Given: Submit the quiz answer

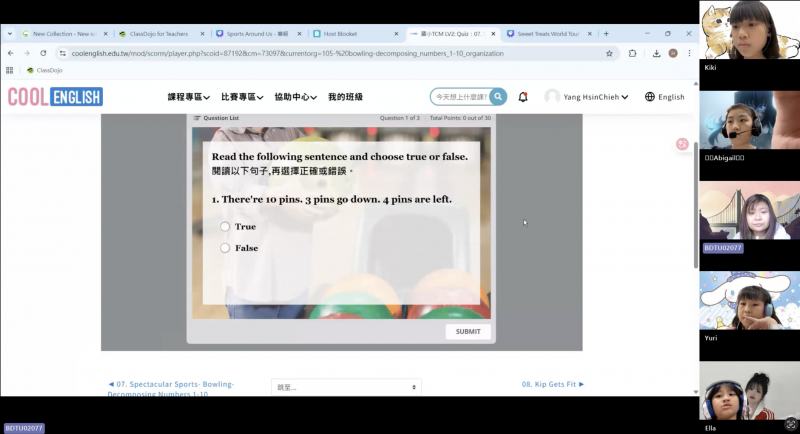Looking at the screenshot, I should point(468,331).
